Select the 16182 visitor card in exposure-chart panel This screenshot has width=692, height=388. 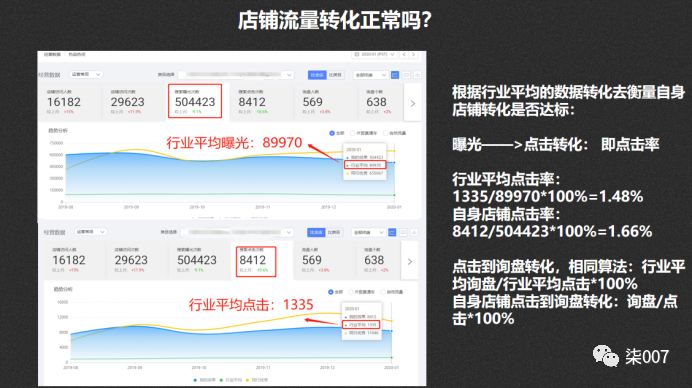pos(69,102)
